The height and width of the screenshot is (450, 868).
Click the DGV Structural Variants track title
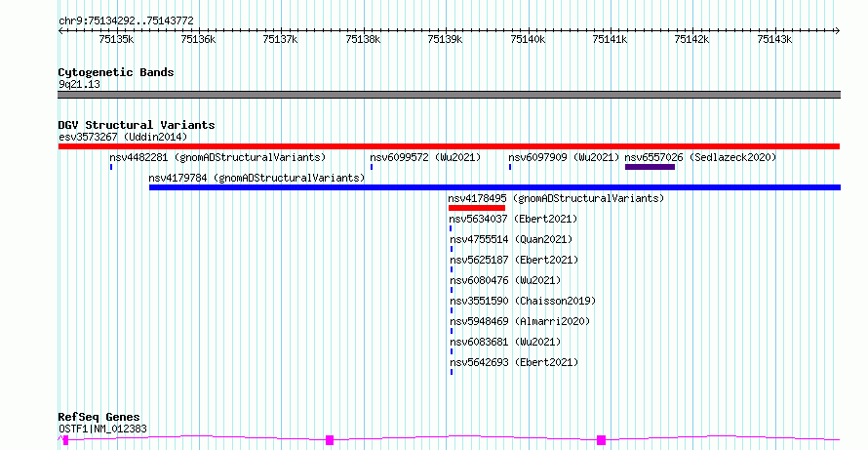tap(137, 125)
